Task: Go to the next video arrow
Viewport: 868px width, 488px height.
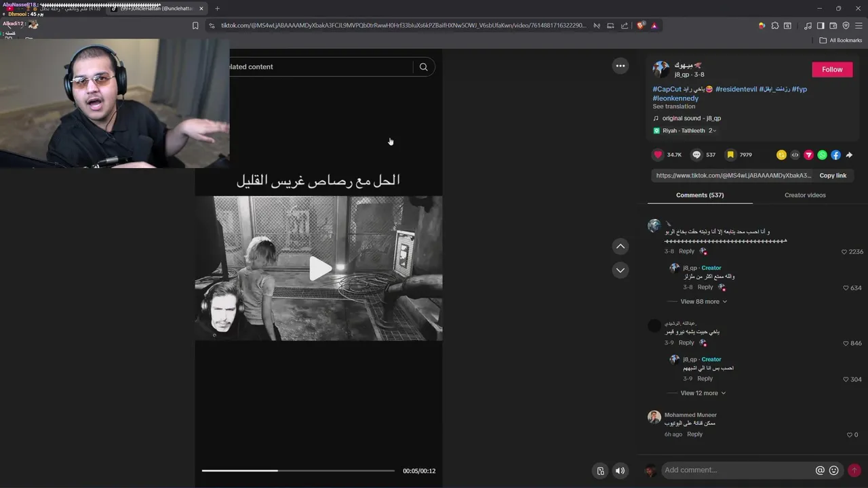Action: [x=620, y=270]
